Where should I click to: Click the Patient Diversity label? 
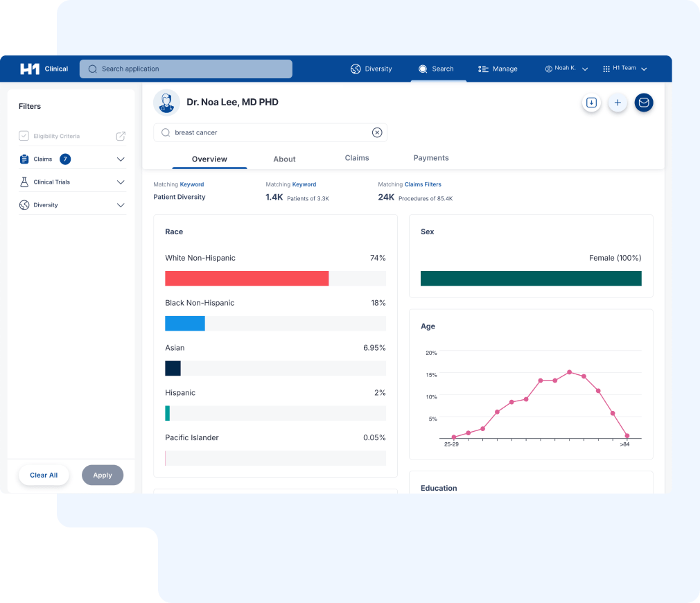point(180,197)
